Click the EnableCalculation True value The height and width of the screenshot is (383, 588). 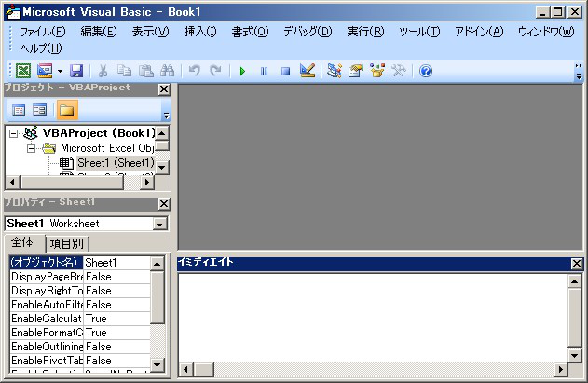coord(116,319)
